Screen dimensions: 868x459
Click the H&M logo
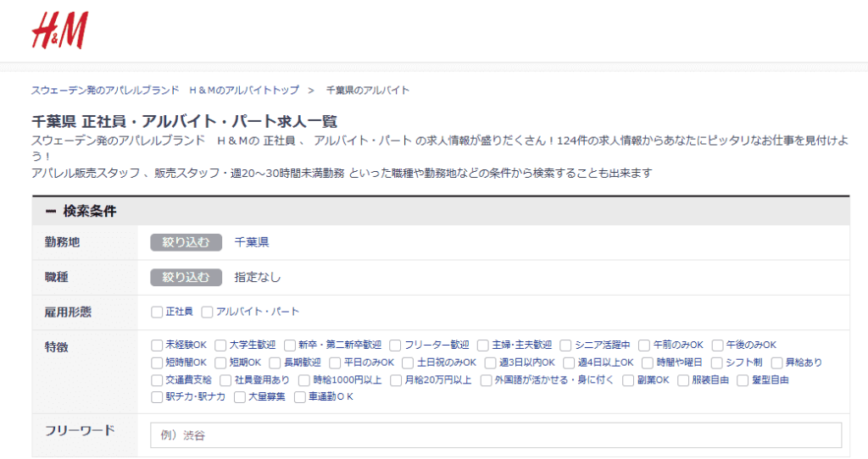pyautogui.click(x=60, y=31)
